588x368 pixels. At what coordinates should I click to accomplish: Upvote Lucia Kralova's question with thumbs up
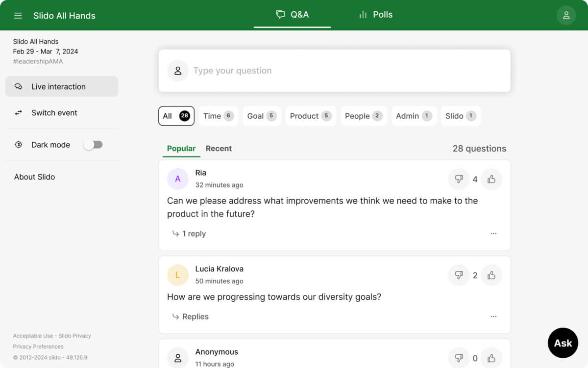[491, 275]
